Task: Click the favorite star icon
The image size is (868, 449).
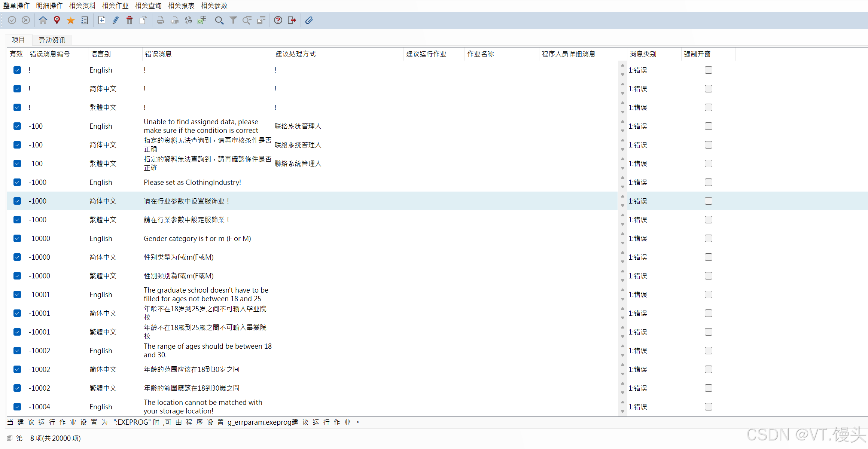Action: (x=71, y=20)
